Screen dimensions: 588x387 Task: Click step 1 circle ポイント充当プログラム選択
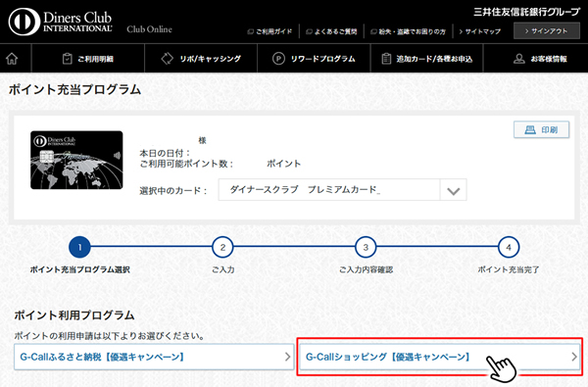click(79, 247)
